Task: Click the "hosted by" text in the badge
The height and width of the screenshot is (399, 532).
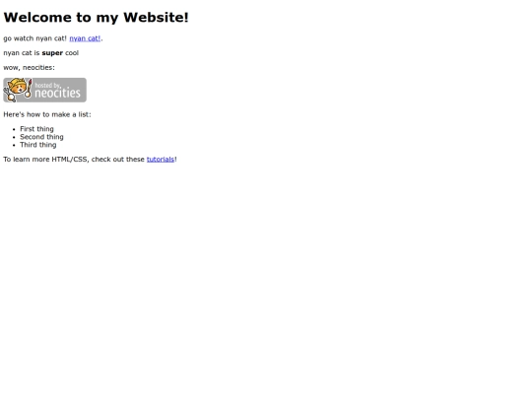Action: tap(48, 86)
